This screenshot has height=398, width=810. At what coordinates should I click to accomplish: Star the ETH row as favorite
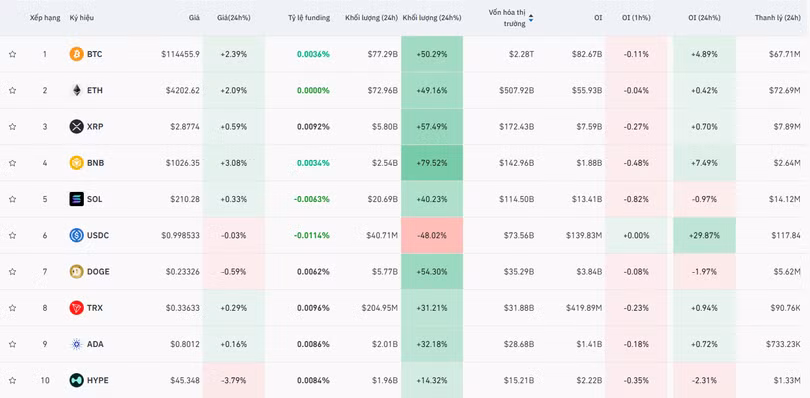point(12,90)
